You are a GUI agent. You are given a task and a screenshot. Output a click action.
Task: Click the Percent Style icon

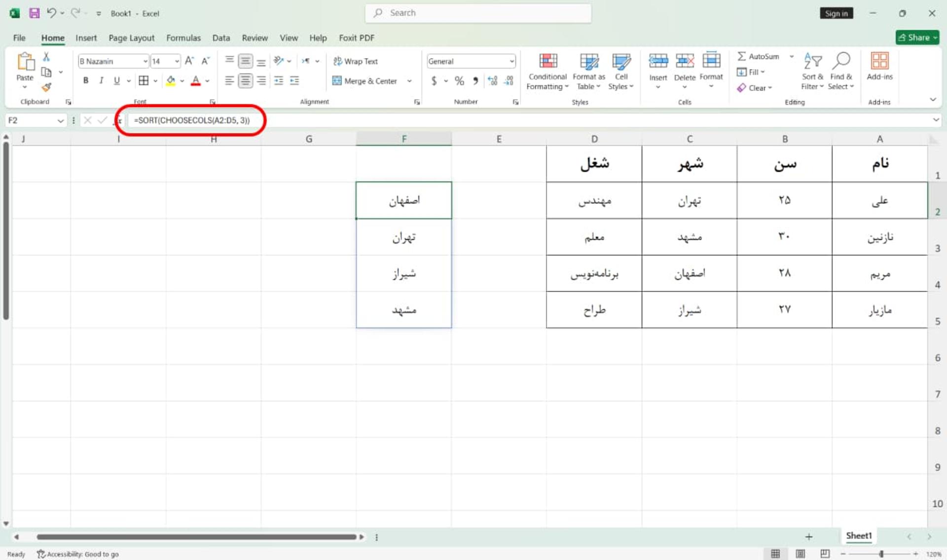tap(459, 81)
